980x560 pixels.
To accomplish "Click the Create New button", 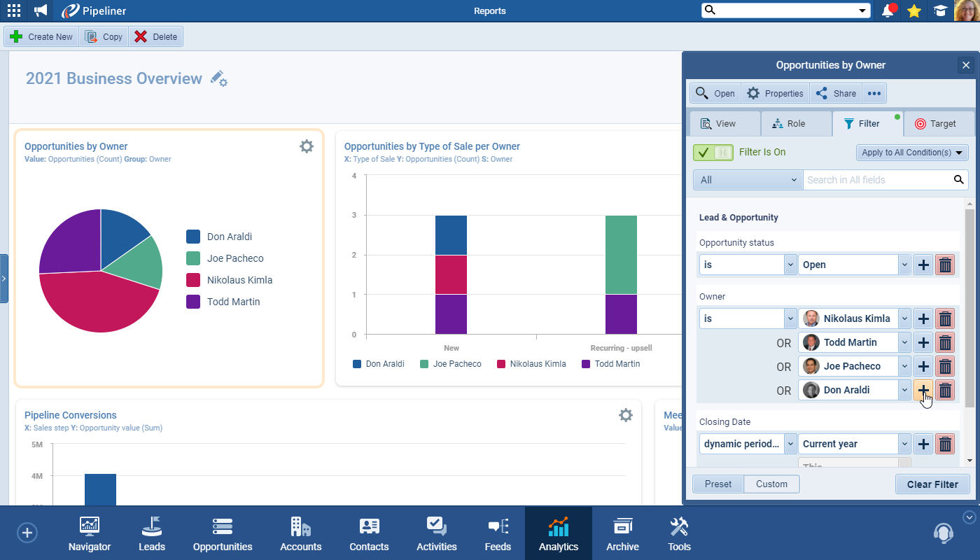I will click(x=42, y=37).
